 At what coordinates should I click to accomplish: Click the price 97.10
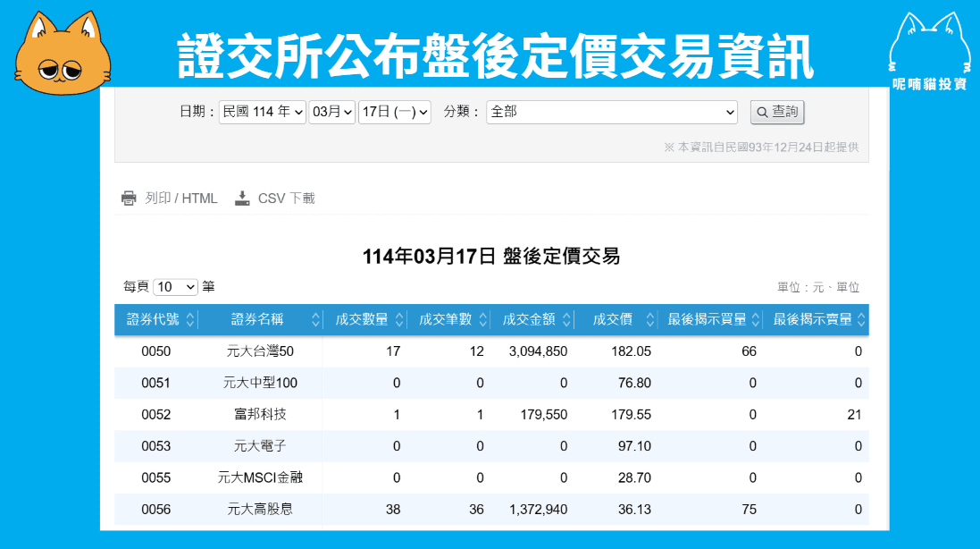(634, 446)
